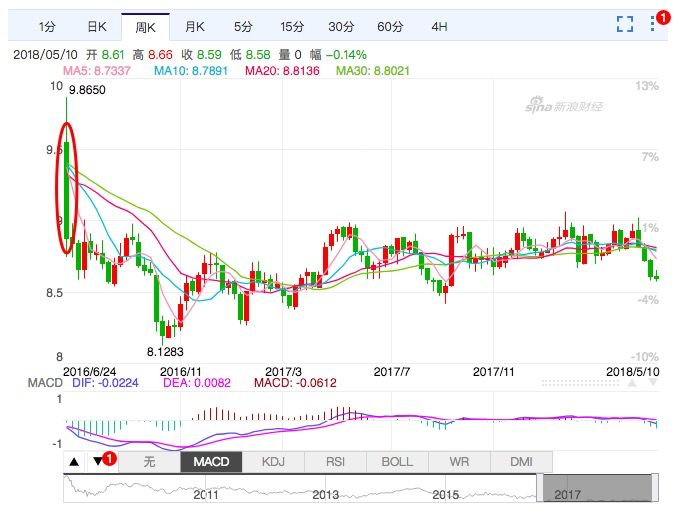
Task: Switch to the 4H timeframe tab
Action: coord(439,27)
